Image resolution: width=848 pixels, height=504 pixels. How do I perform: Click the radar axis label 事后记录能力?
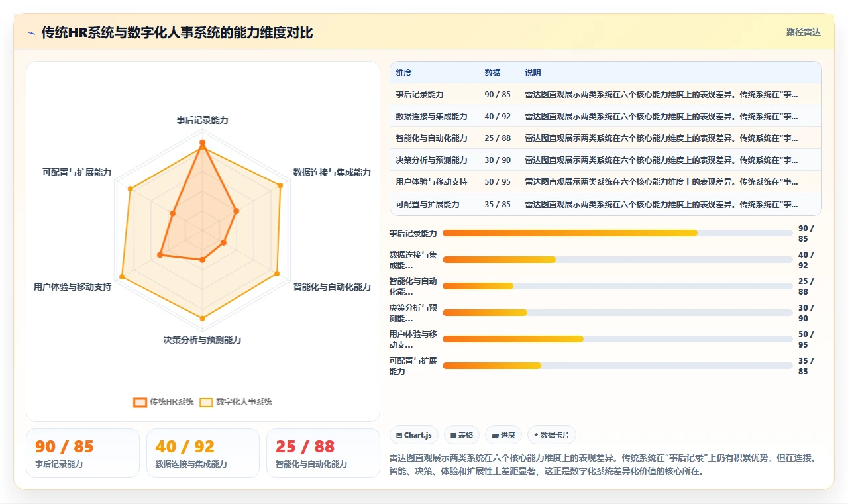202,120
